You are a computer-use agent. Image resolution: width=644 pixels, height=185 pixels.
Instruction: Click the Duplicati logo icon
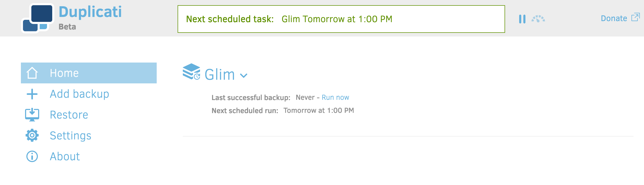tap(38, 18)
